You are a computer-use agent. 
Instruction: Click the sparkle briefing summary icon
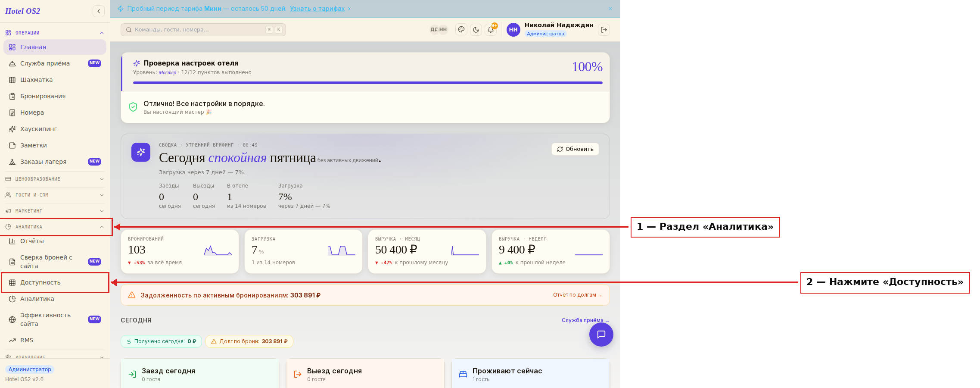click(141, 152)
